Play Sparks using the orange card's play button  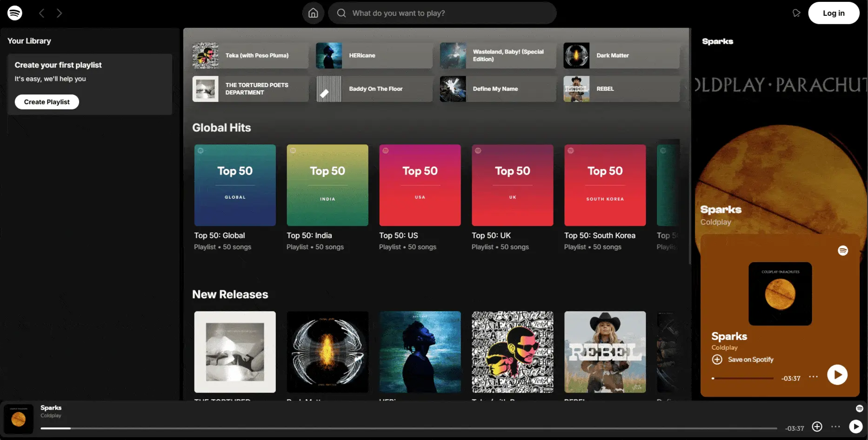(837, 375)
